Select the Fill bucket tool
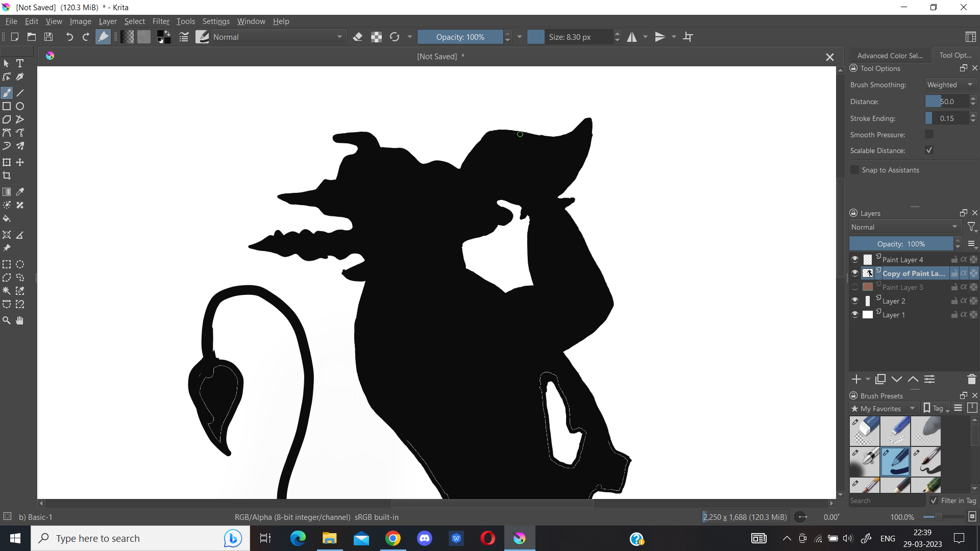Image resolution: width=980 pixels, height=551 pixels. click(7, 218)
